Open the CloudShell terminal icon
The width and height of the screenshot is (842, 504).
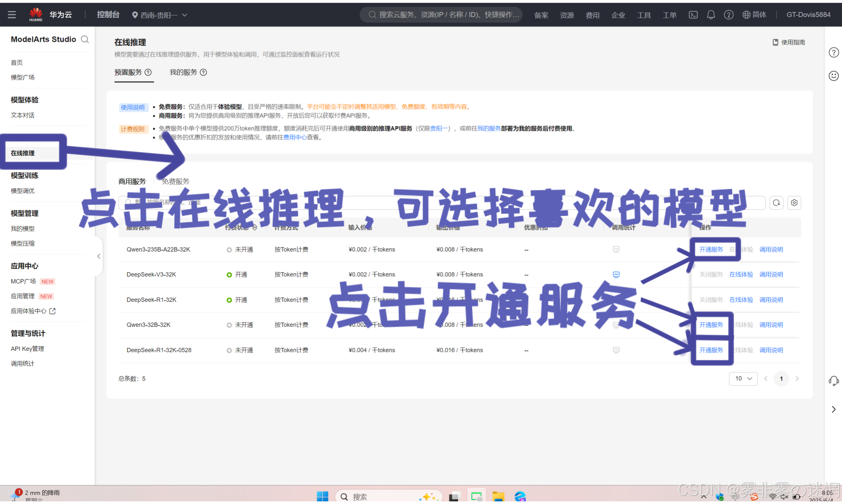(693, 14)
